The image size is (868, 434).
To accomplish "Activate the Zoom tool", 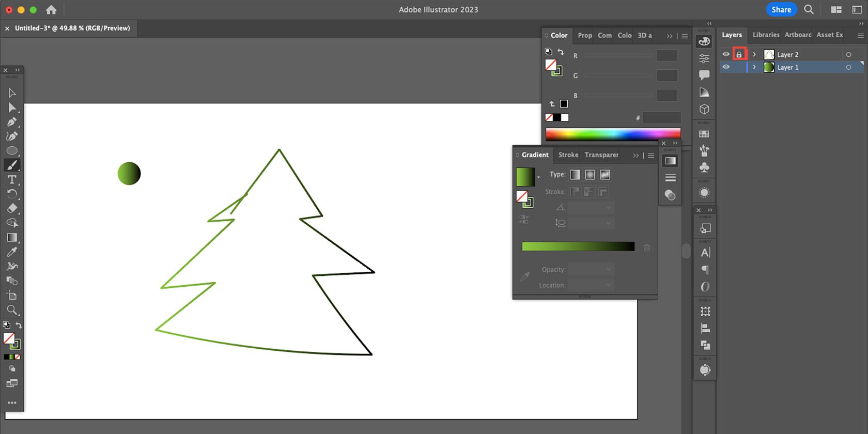I will coord(11,310).
